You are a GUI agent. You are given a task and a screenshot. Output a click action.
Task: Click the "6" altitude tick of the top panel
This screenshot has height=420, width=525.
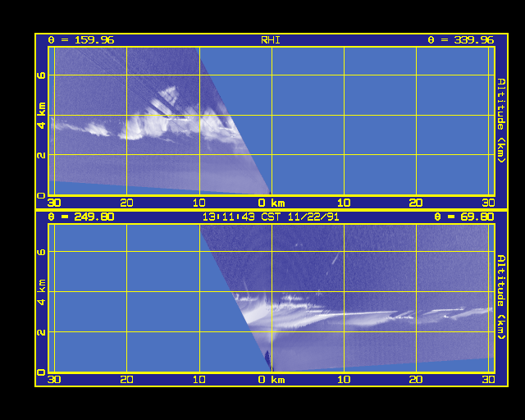coord(41,75)
